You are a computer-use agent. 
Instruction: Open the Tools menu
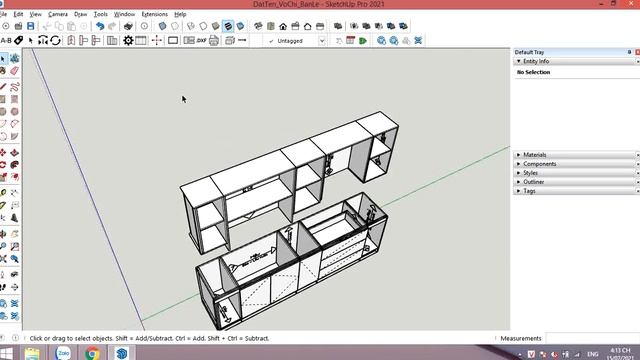tap(101, 14)
